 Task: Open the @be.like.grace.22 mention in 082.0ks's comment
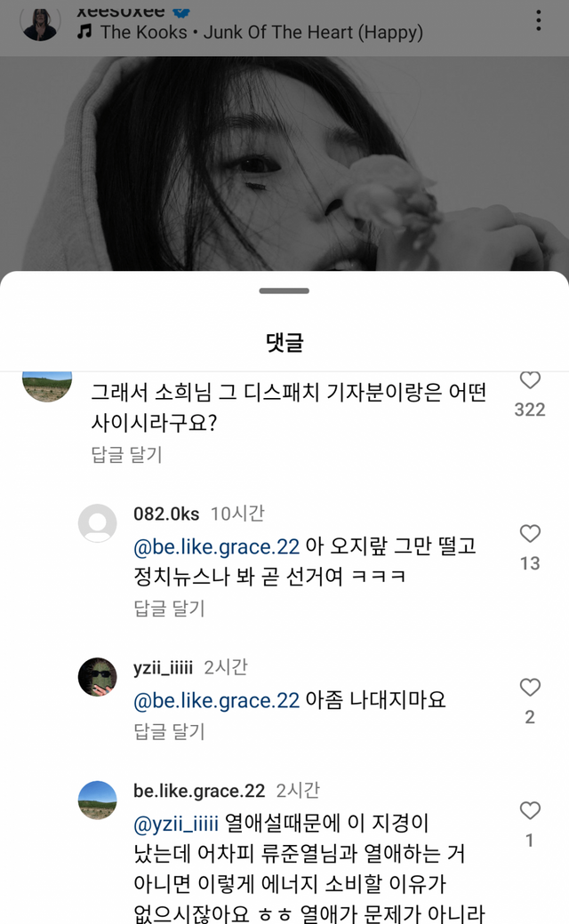(216, 545)
